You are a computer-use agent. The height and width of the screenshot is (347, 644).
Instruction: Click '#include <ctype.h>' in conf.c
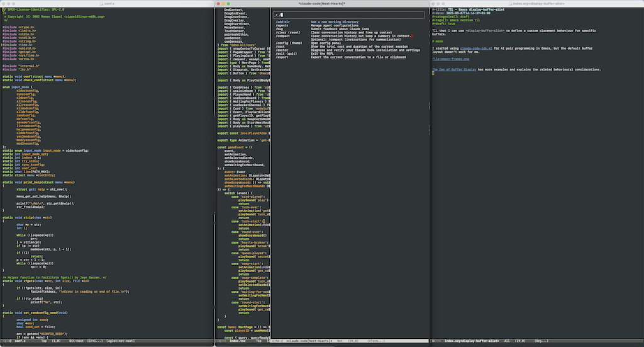point(18,27)
